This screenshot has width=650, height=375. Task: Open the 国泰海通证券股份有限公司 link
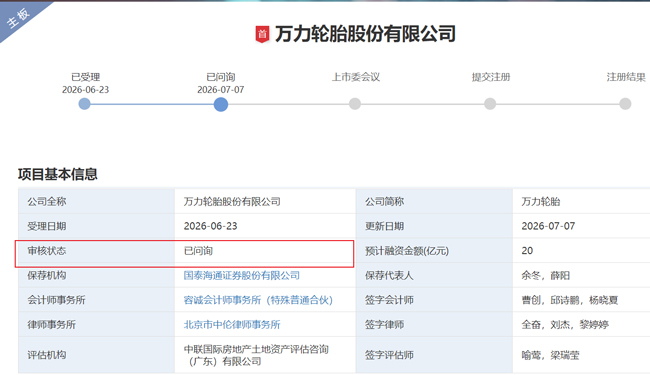pos(242,276)
